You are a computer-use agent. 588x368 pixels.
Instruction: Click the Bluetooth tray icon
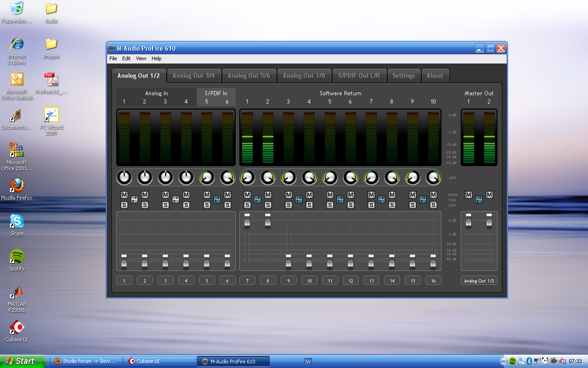pyautogui.click(x=529, y=361)
